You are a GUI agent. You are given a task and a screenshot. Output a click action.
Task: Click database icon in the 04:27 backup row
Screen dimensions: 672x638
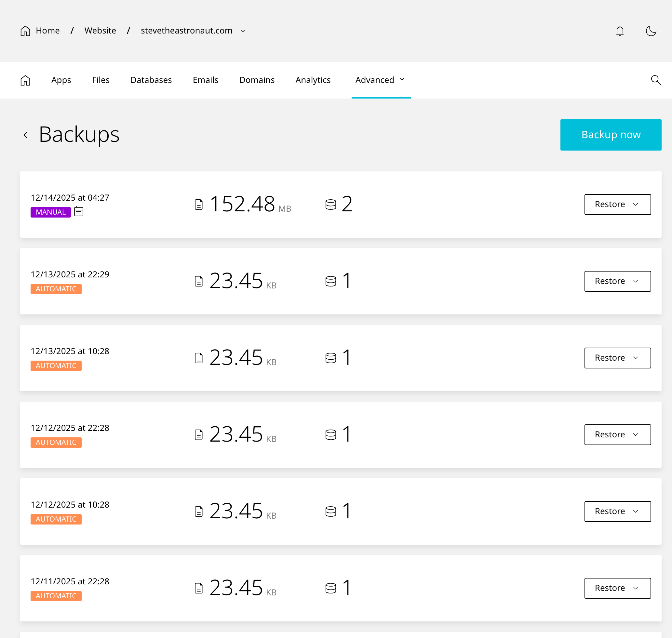point(330,205)
